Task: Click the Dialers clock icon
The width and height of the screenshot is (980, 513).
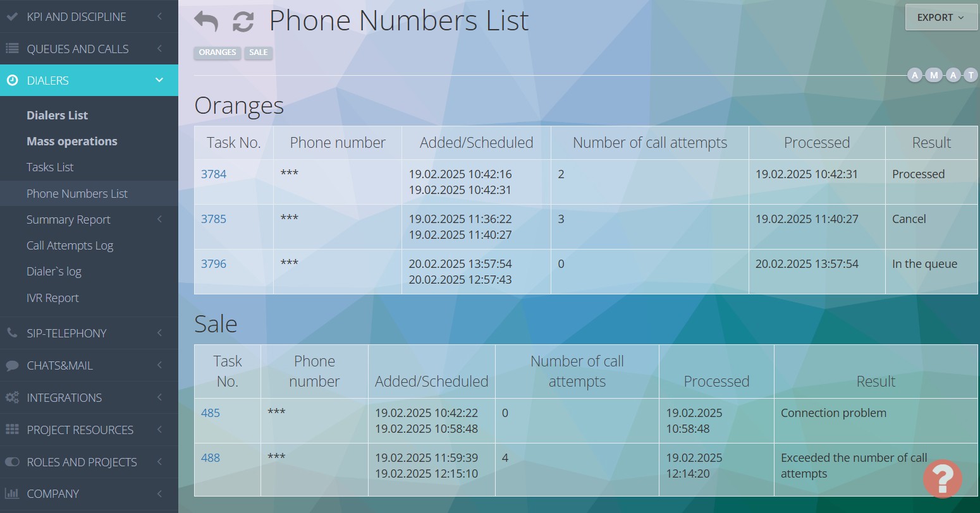Action: coord(11,80)
